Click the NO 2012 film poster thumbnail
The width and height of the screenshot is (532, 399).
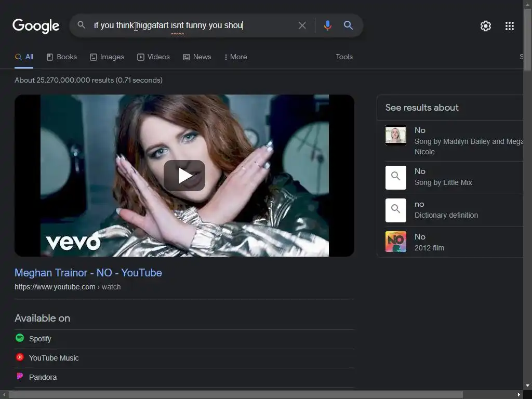tap(395, 242)
